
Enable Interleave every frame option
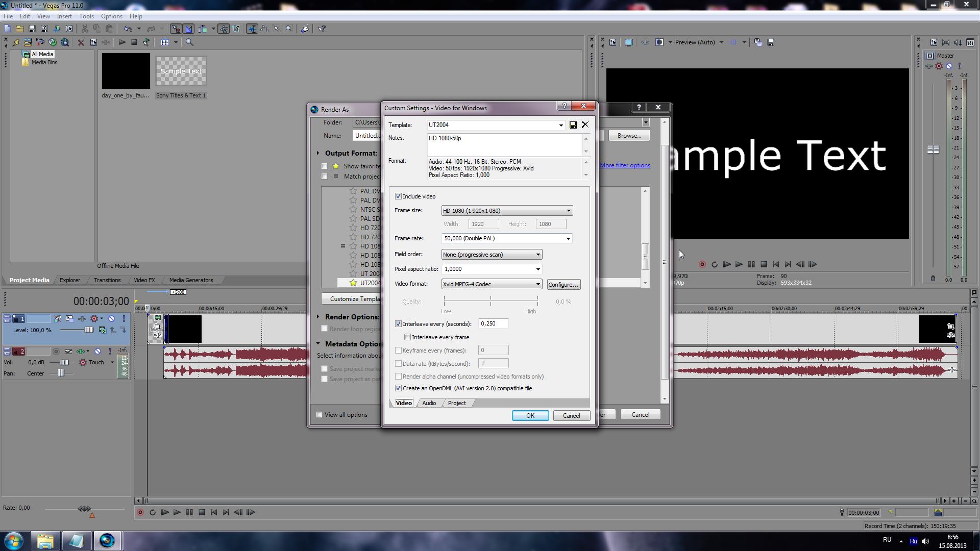407,337
